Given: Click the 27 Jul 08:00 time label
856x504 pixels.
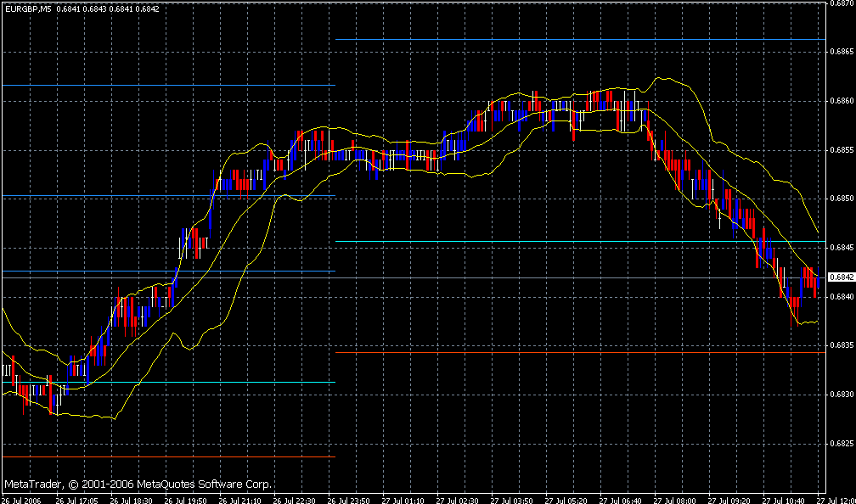Looking at the screenshot, I should [x=673, y=500].
